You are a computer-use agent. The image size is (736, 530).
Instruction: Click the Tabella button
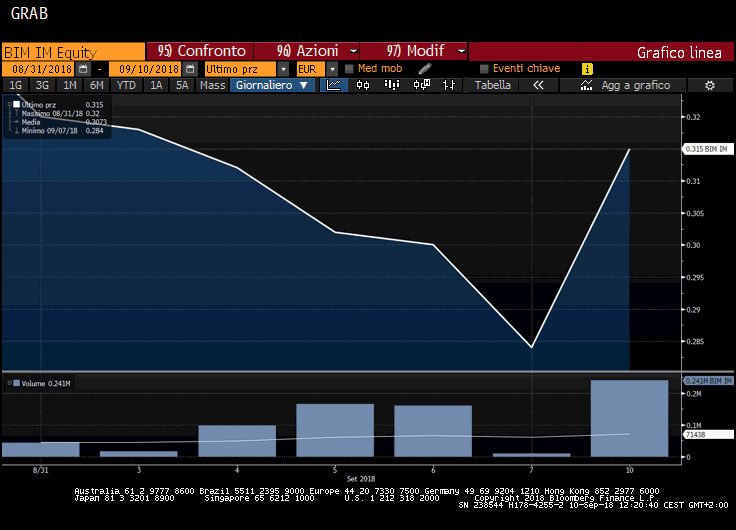pyautogui.click(x=492, y=85)
